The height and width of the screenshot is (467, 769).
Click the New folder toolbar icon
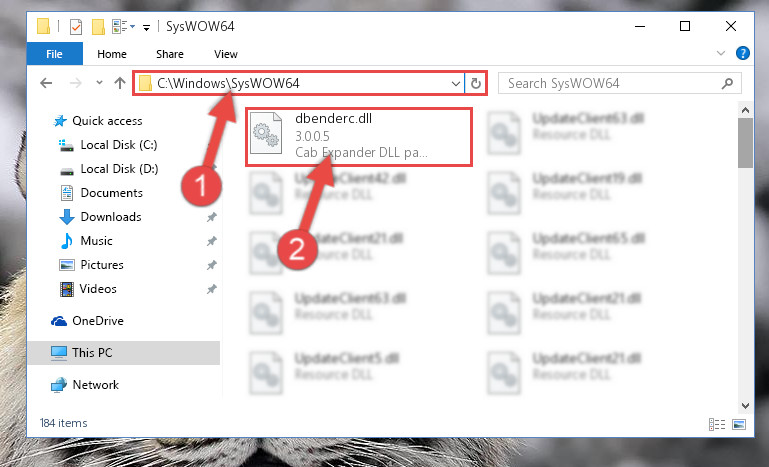point(98,26)
